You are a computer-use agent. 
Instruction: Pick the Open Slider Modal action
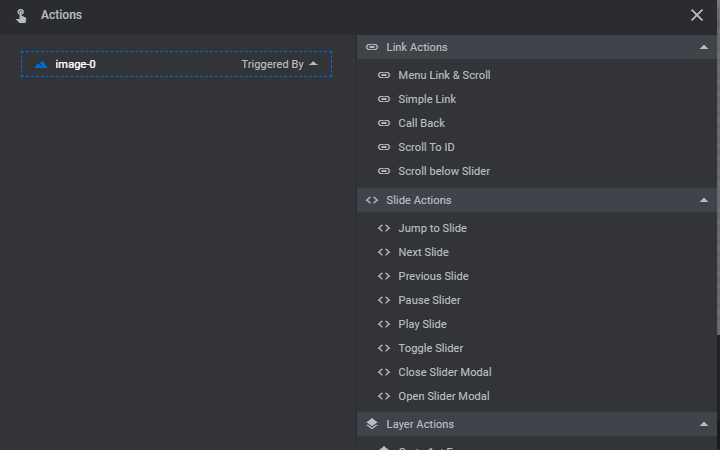444,396
